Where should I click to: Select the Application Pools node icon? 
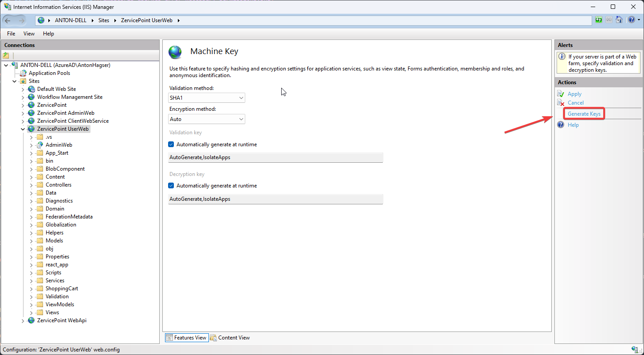[23, 73]
